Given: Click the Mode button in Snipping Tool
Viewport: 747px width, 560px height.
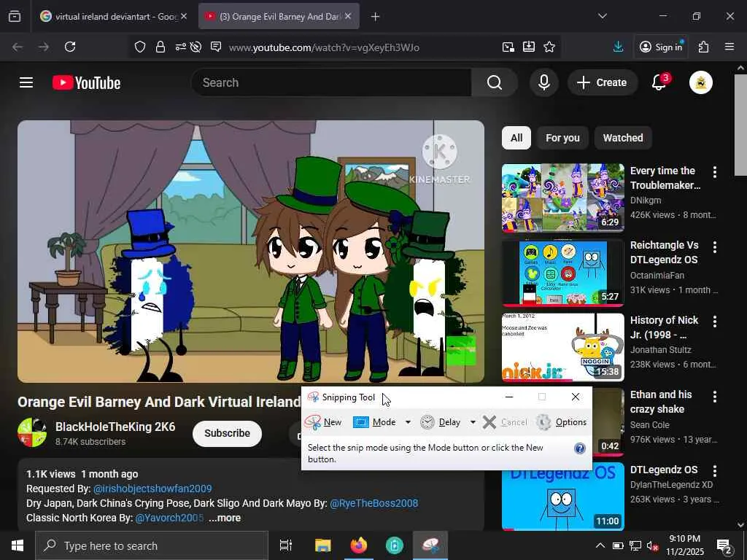Looking at the screenshot, I should tap(376, 422).
